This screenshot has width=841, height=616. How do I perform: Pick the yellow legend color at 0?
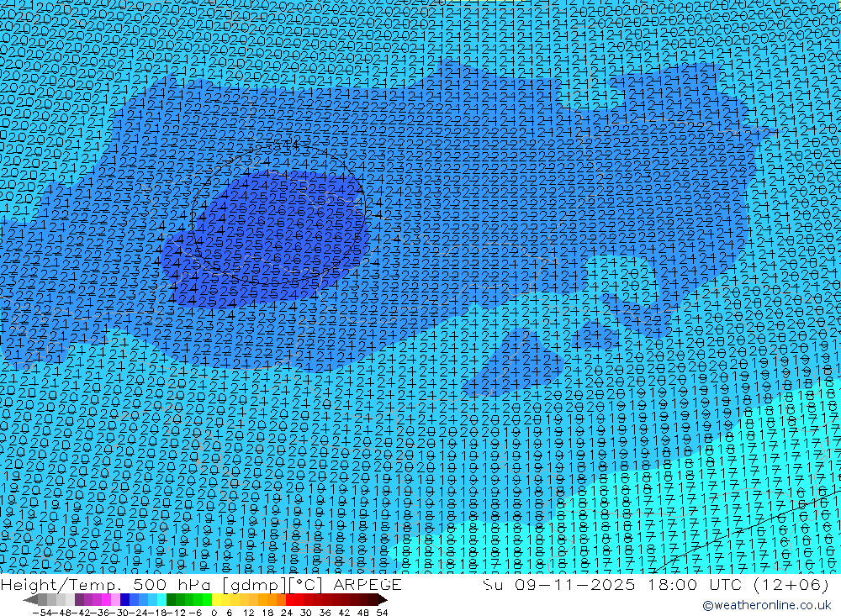coord(217,600)
